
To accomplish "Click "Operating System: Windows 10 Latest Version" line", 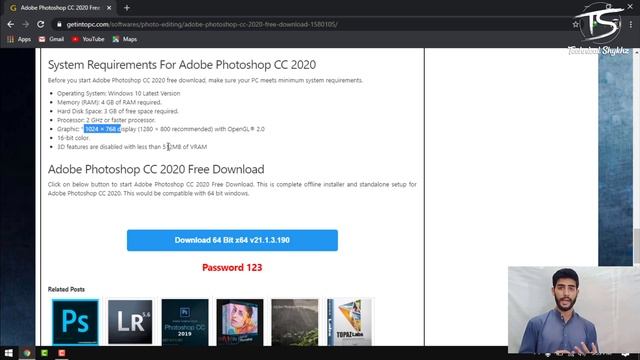I will pyautogui.click(x=118, y=93).
